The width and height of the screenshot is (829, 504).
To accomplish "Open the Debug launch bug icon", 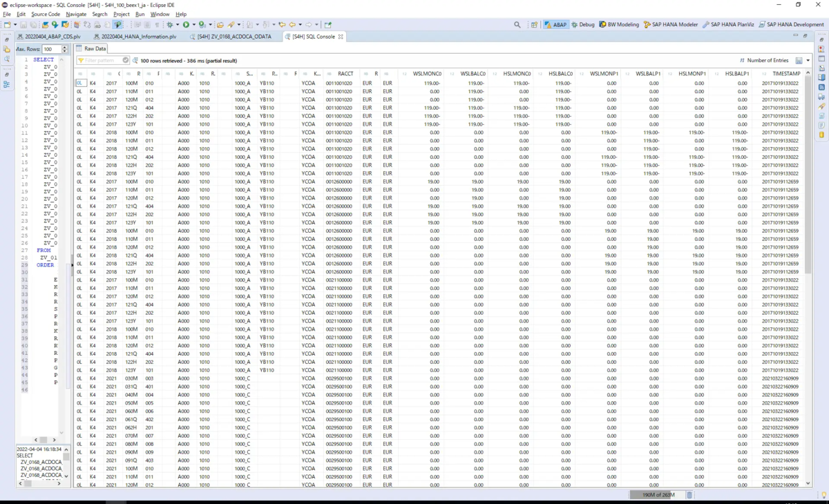I will [x=170, y=25].
